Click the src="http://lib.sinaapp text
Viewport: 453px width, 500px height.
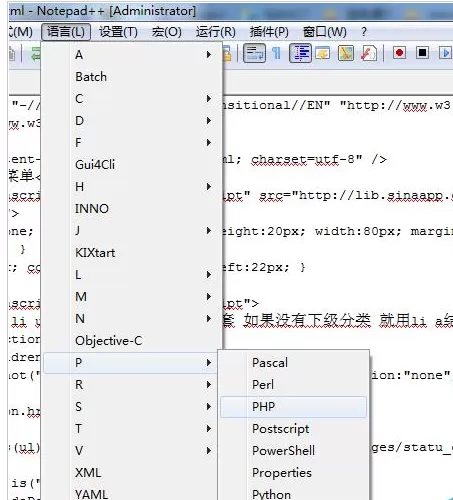click(x=351, y=195)
